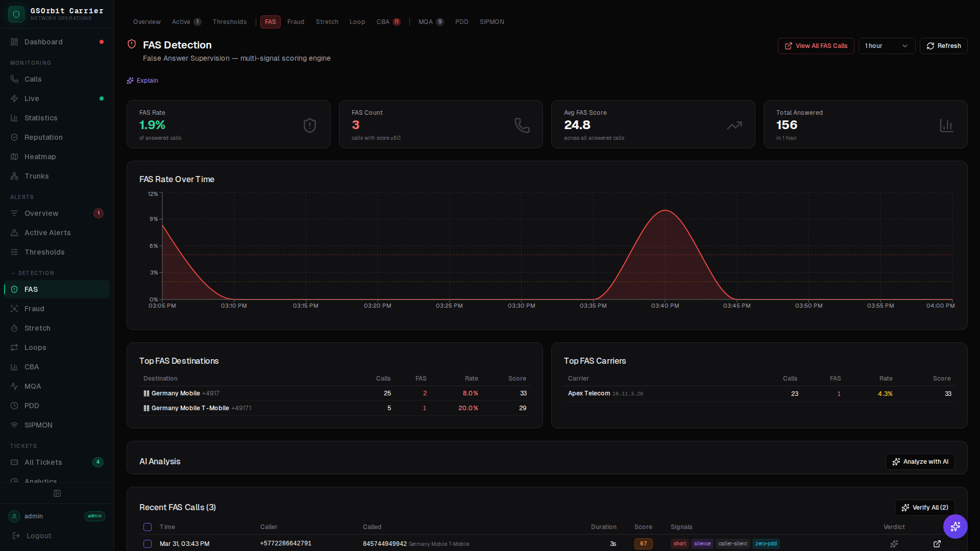Select the SIPMON sidebar icon
The image size is (980, 551).
14,425
